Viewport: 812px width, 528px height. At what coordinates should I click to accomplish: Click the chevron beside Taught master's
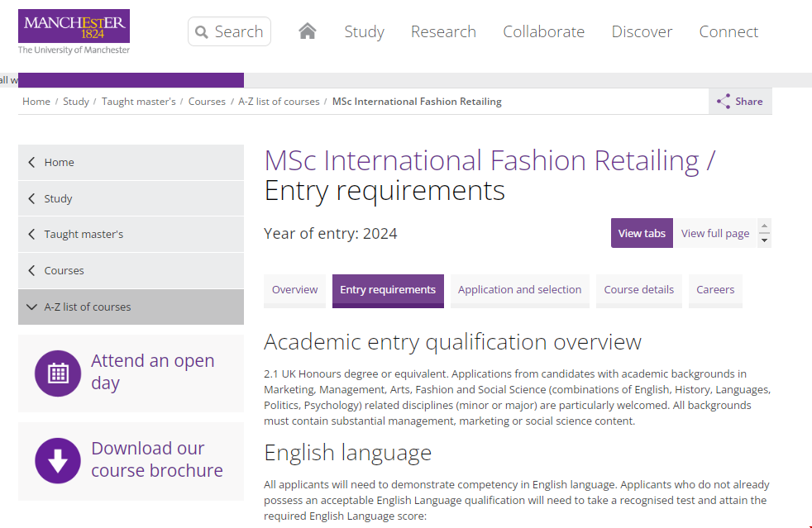tap(31, 235)
